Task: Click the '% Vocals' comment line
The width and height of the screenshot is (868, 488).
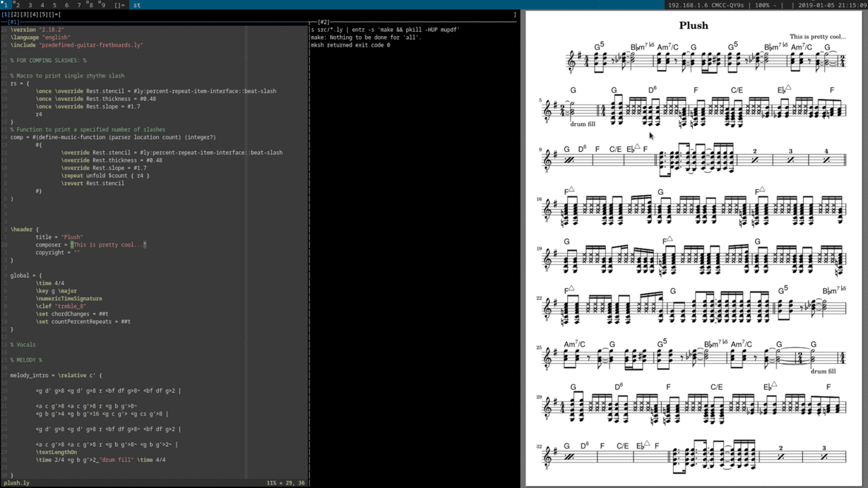Action: [x=23, y=344]
